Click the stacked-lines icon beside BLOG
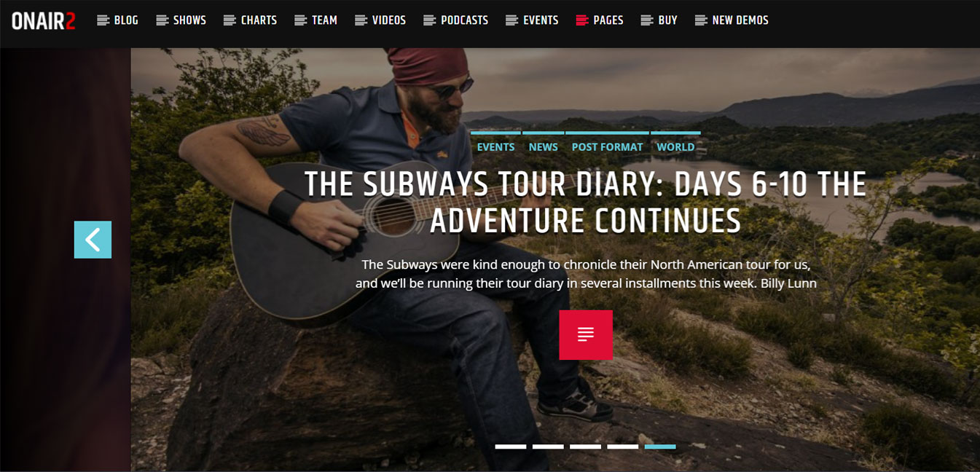This screenshot has width=980, height=472. pos(103,20)
